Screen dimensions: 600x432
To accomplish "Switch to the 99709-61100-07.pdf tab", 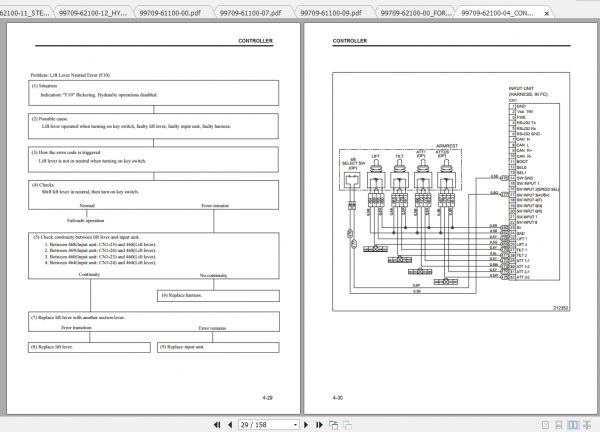I will 251,13.
